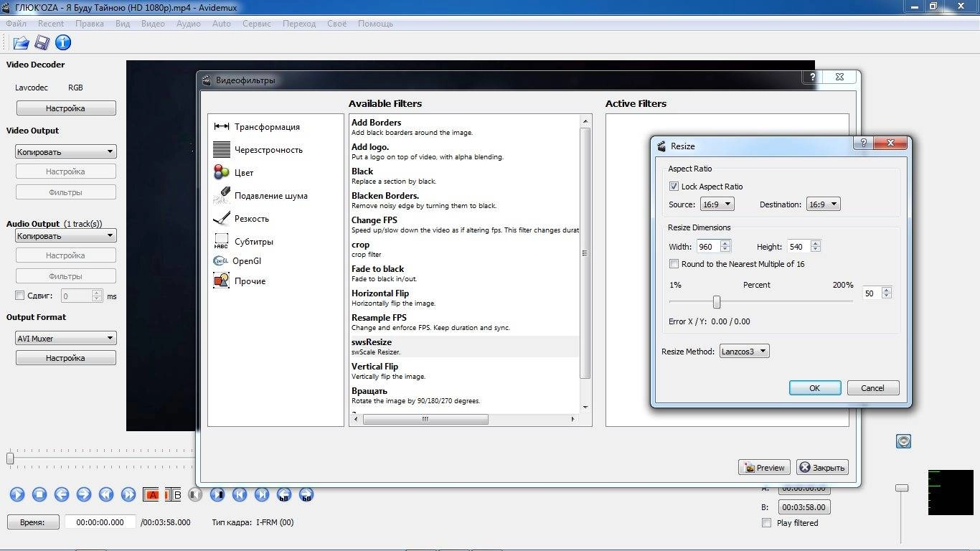Open the Помощь menu

[375, 24]
